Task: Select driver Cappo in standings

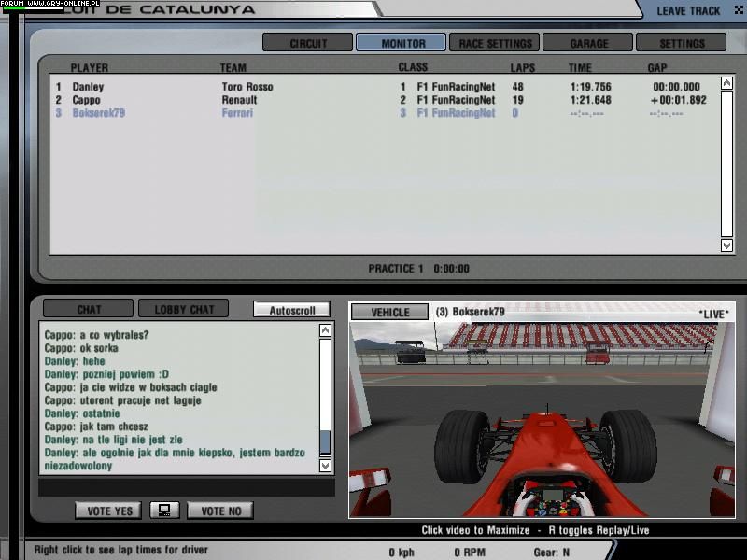Action: point(86,100)
